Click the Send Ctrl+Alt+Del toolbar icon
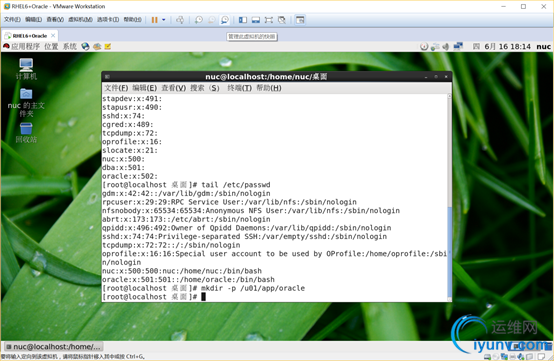 pos(180,20)
